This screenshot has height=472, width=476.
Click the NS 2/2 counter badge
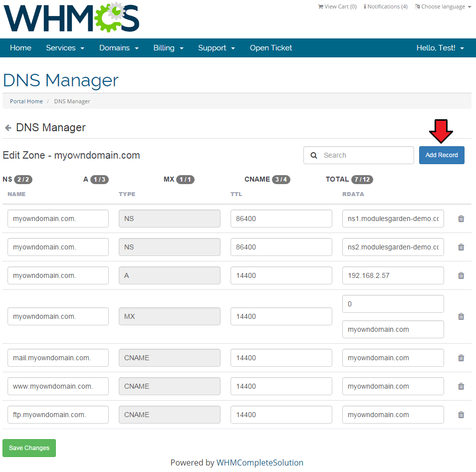click(x=23, y=180)
